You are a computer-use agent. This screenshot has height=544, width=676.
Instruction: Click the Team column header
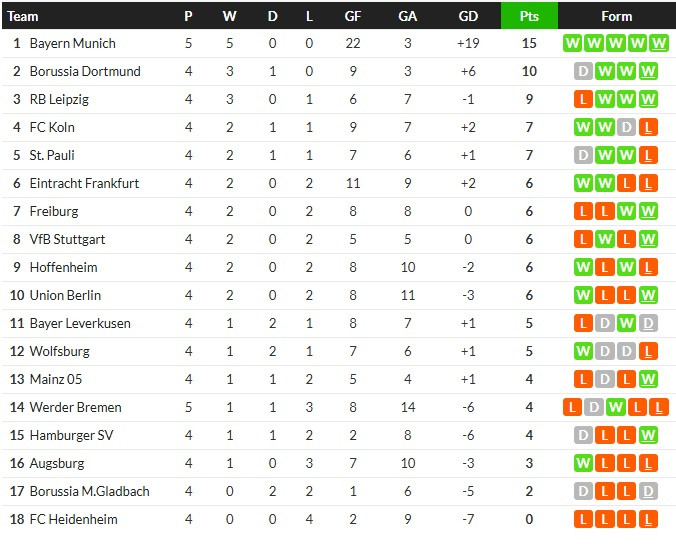coord(23,16)
